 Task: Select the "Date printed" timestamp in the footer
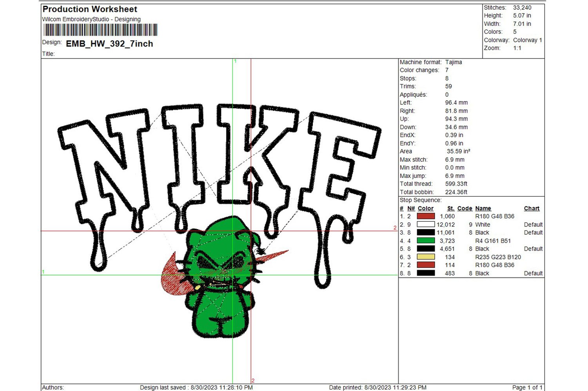(378, 387)
